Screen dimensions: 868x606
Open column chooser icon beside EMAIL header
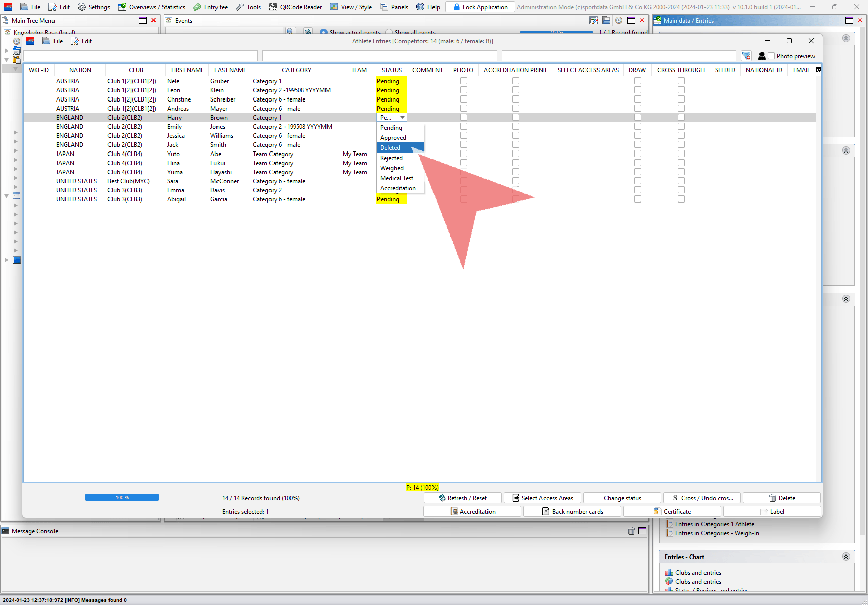coord(818,70)
